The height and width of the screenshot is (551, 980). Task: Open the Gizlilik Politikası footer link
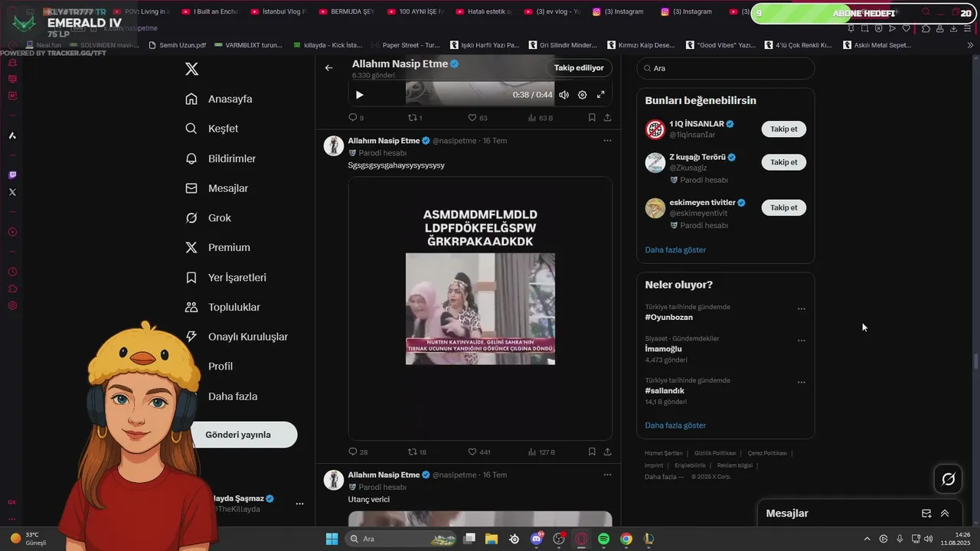715,453
